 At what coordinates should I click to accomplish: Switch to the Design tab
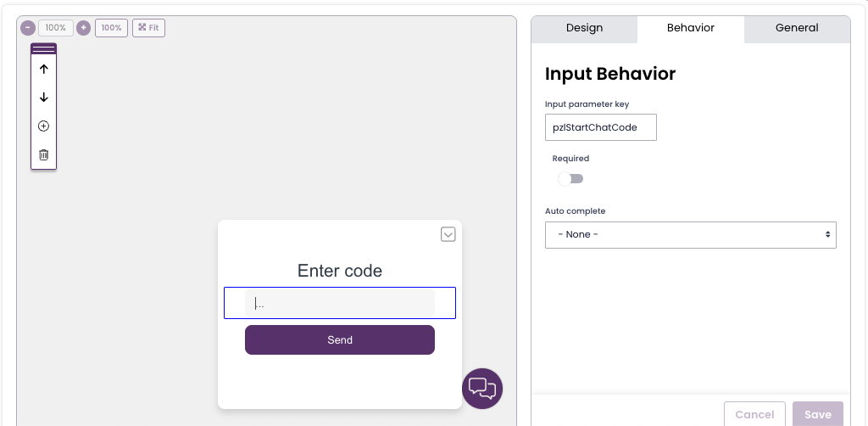[x=584, y=28]
